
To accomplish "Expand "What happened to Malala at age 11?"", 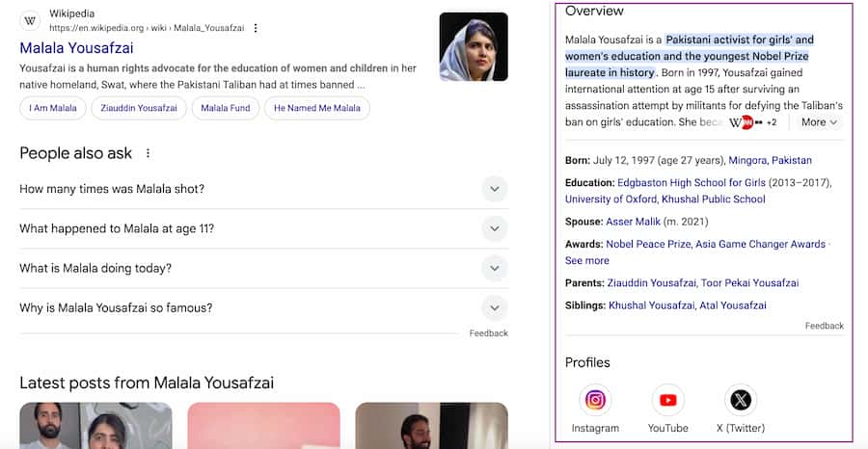I will point(494,229).
